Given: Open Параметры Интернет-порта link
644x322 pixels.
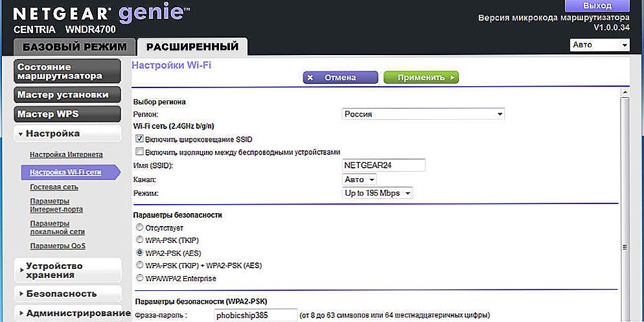Looking at the screenshot, I should (56, 205).
